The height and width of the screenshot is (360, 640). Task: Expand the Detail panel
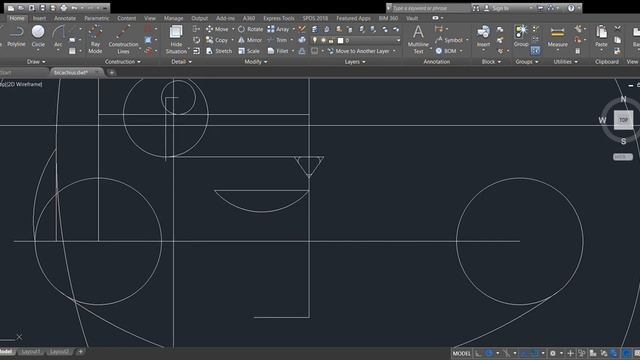pyautogui.click(x=181, y=62)
